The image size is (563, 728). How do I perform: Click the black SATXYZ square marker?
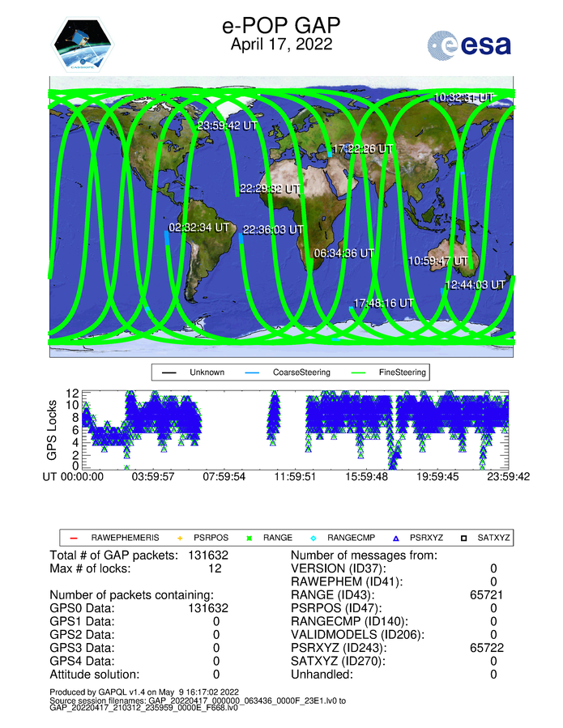coord(464,538)
